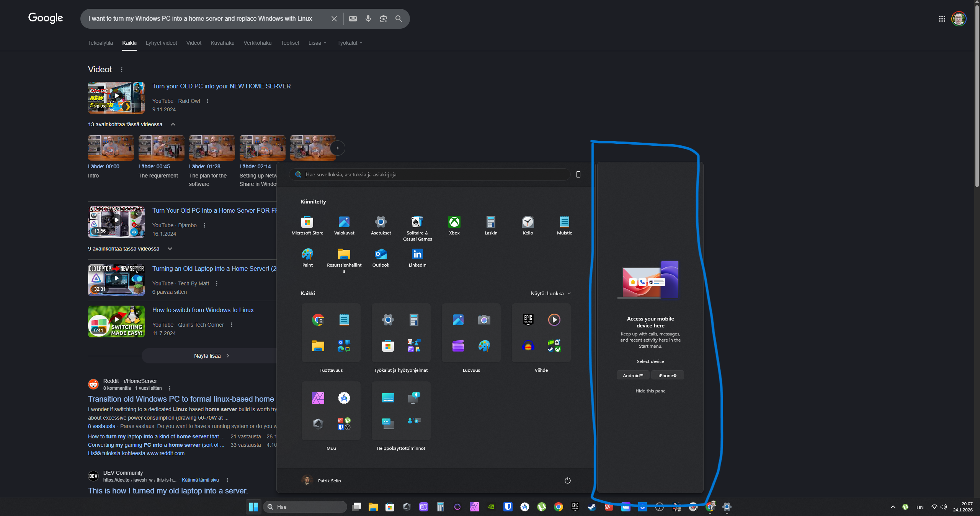Viewport: 980px width, 516px height.
Task: Open the Kello clock app
Action: [528, 225]
